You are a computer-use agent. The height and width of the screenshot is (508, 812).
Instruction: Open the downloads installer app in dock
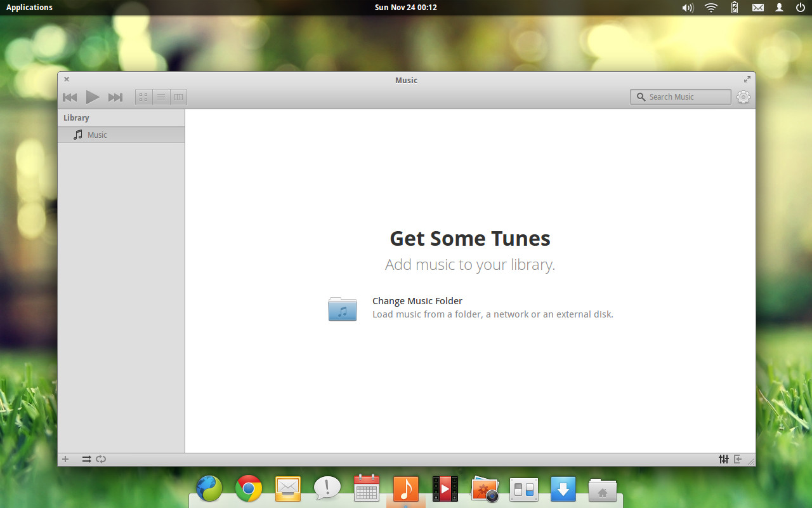(563, 489)
